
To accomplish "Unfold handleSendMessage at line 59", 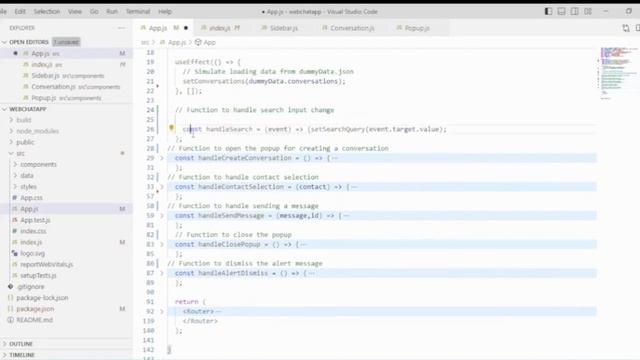I will tap(162, 216).
